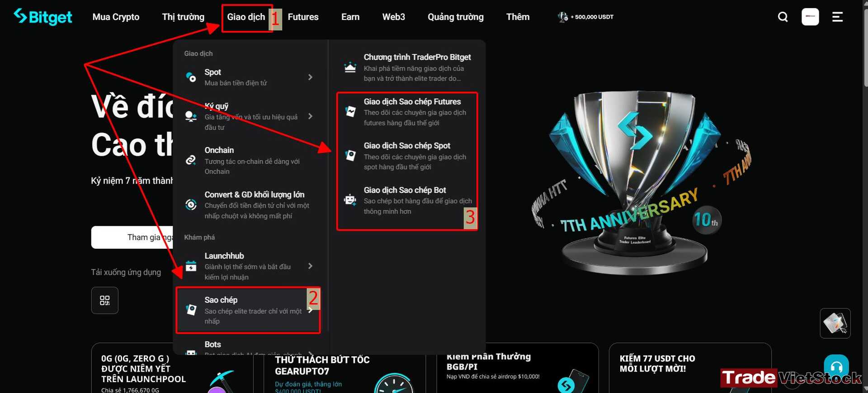This screenshot has width=868, height=393.
Task: Click the Tham gia ngay button
Action: 132,237
